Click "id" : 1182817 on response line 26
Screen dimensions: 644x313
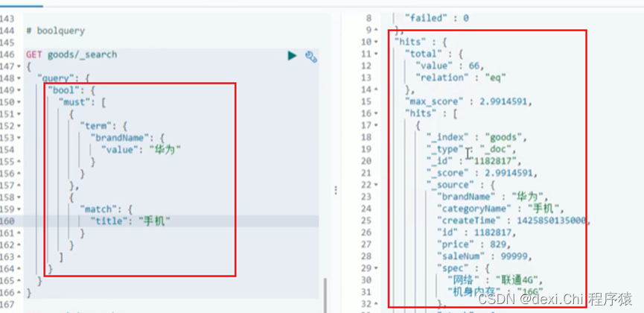pos(476,233)
